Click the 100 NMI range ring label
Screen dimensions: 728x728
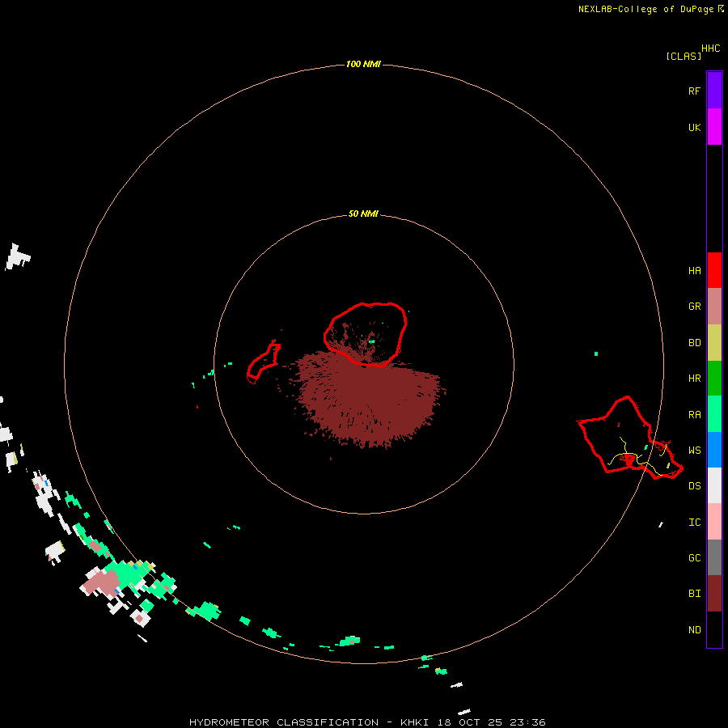coord(363,64)
